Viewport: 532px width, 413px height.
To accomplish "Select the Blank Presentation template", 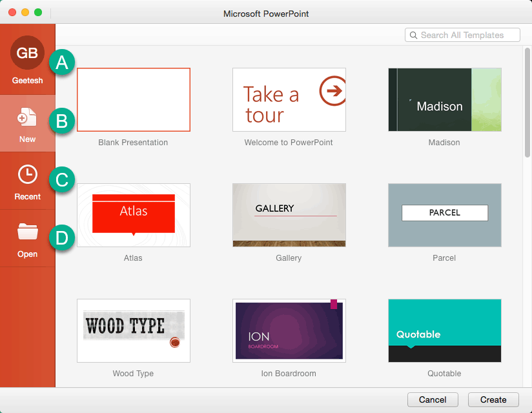I will click(133, 99).
